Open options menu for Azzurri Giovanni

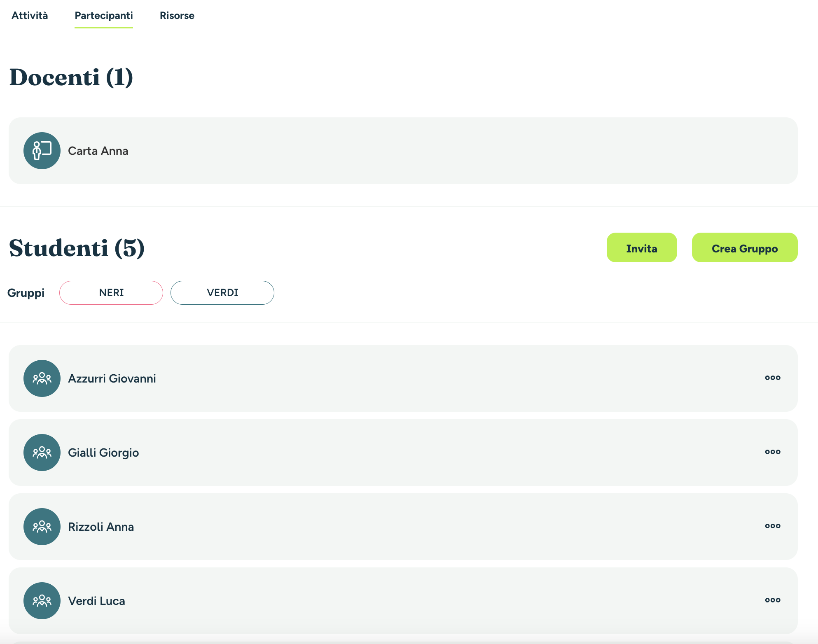click(x=773, y=378)
